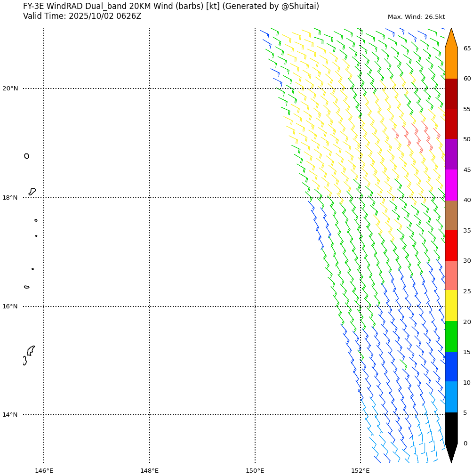Click the 20°N latitude axis label
This screenshot has width=473, height=476.
pos(10,89)
